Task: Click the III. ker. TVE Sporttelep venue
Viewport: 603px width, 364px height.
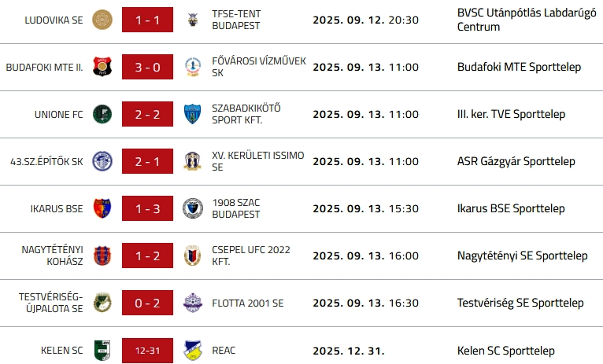Action: 511,114
